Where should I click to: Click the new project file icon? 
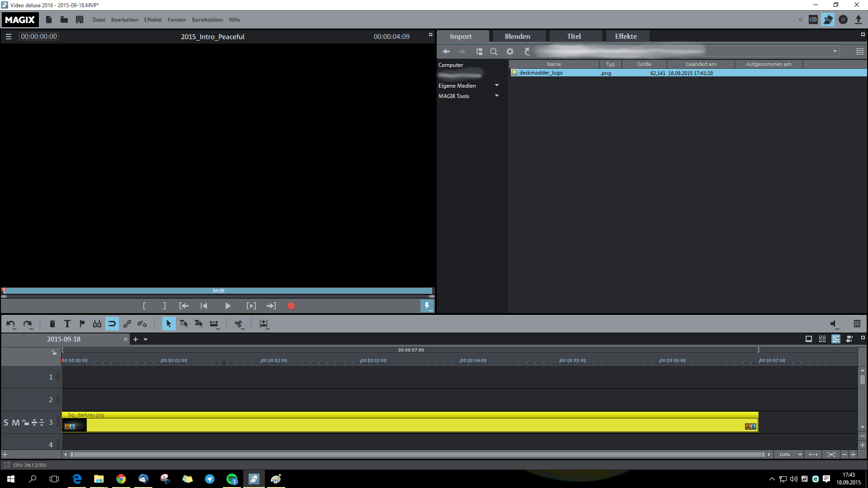pos(49,19)
